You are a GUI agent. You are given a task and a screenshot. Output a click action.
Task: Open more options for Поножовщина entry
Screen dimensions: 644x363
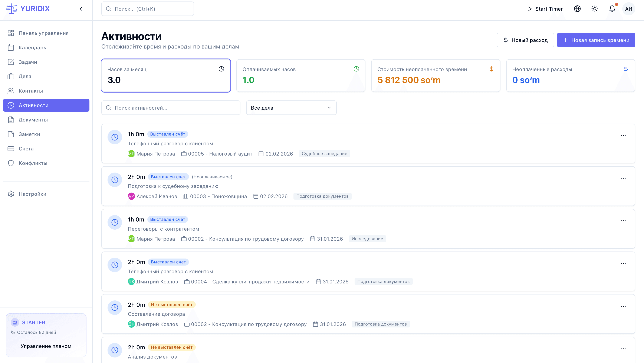pos(624,178)
